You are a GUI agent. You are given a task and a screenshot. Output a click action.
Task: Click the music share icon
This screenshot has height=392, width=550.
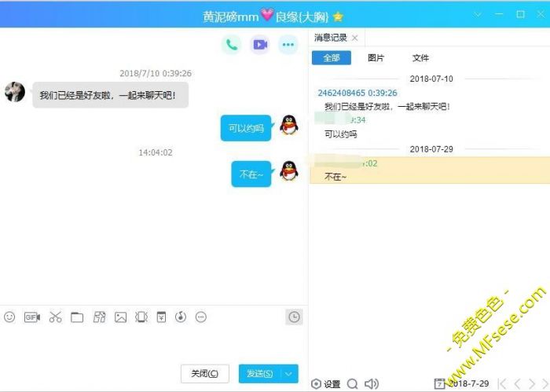pyautogui.click(x=181, y=317)
